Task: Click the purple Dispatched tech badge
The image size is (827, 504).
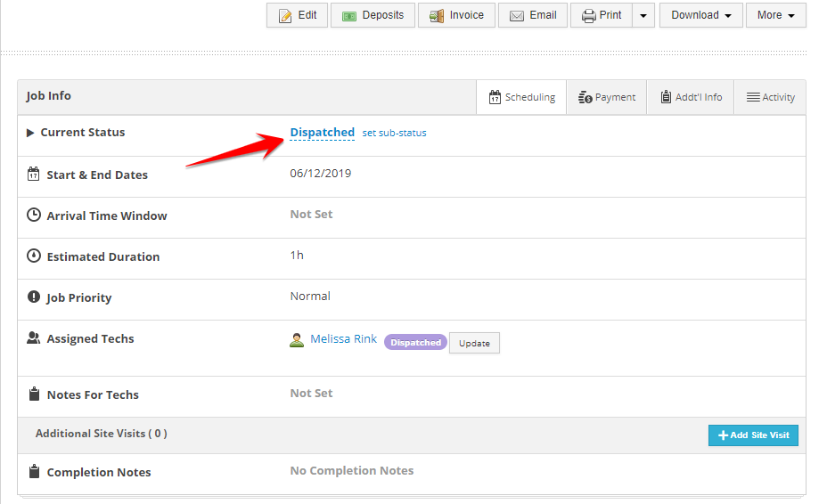Action: 415,343
